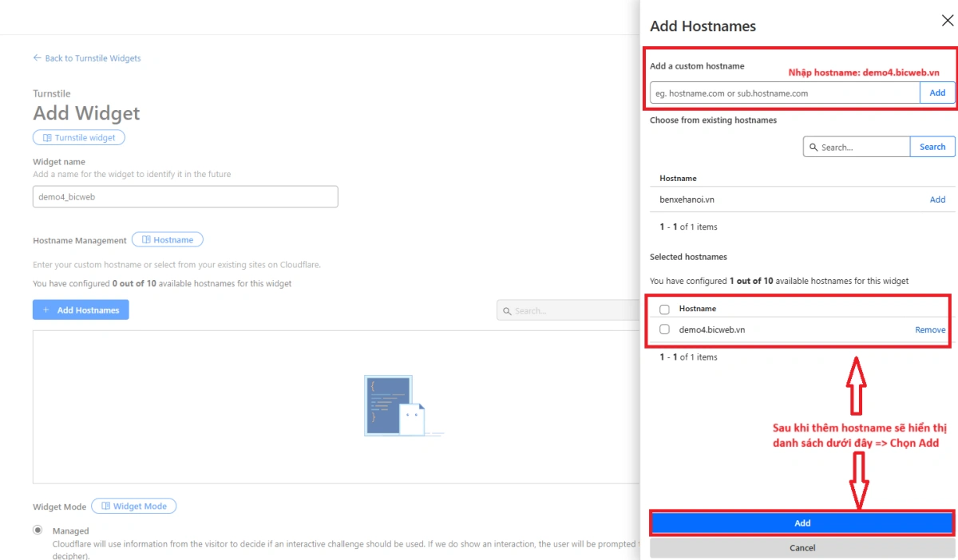Open the Turnstile widget documentation link
958x560 pixels.
[79, 138]
